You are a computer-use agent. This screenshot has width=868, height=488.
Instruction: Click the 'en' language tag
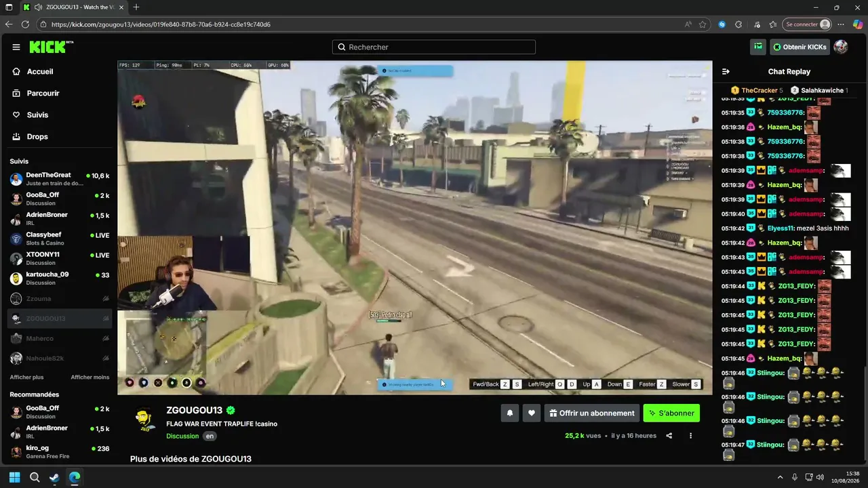(x=210, y=436)
